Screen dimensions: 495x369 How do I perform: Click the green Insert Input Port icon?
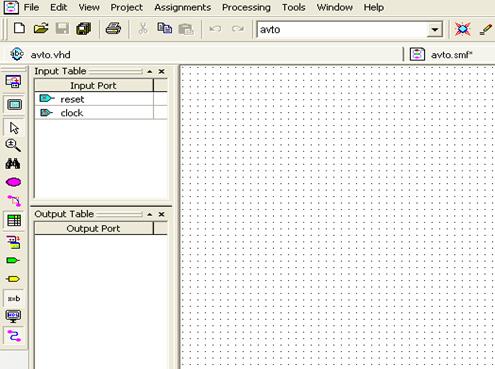[13, 260]
